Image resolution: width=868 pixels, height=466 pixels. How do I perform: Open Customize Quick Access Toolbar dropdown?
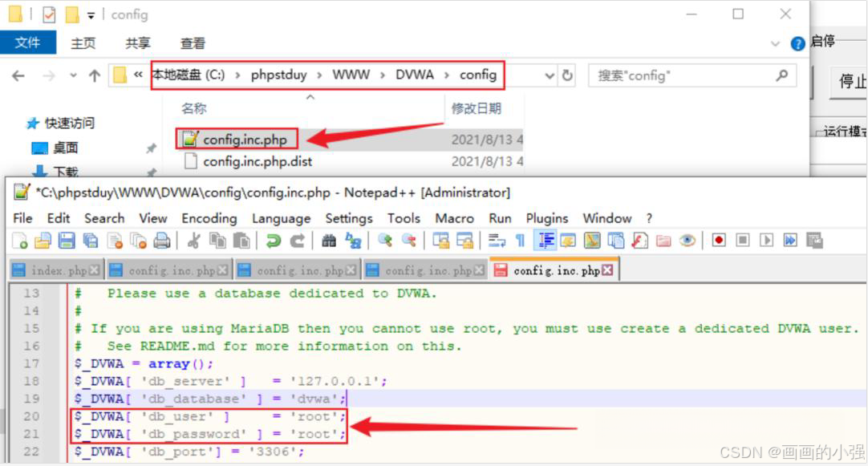(x=91, y=15)
